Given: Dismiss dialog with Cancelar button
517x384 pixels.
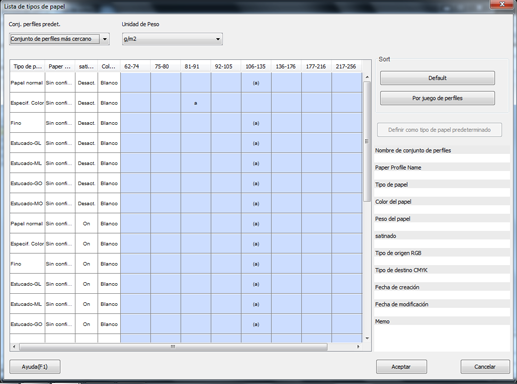Looking at the screenshot, I should coord(485,367).
